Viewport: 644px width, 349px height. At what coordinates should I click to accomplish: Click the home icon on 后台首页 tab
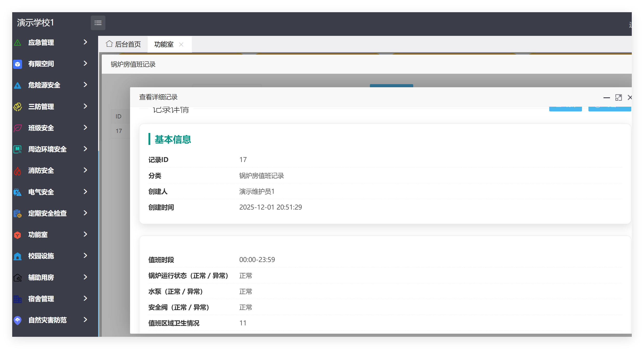click(109, 44)
